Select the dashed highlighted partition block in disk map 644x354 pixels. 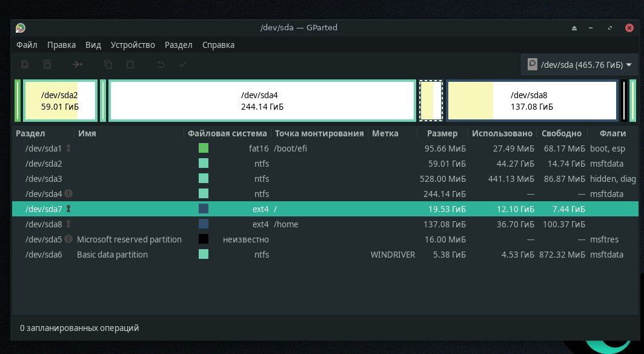coord(431,101)
